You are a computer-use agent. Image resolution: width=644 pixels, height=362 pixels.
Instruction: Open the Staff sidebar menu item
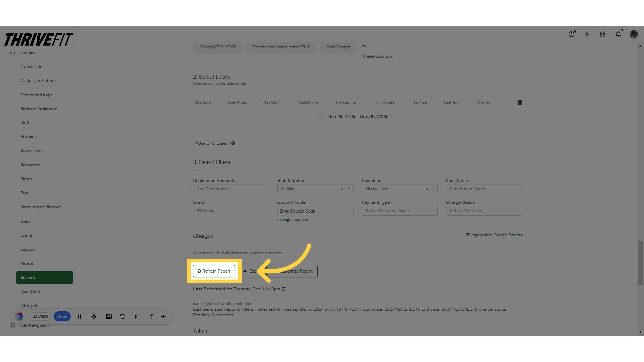[x=25, y=122]
